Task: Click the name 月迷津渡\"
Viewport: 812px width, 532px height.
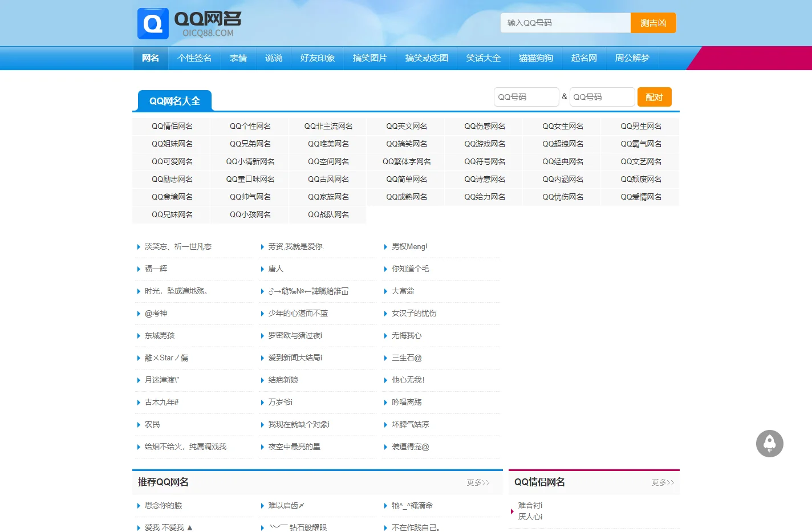Action: pyautogui.click(x=161, y=380)
